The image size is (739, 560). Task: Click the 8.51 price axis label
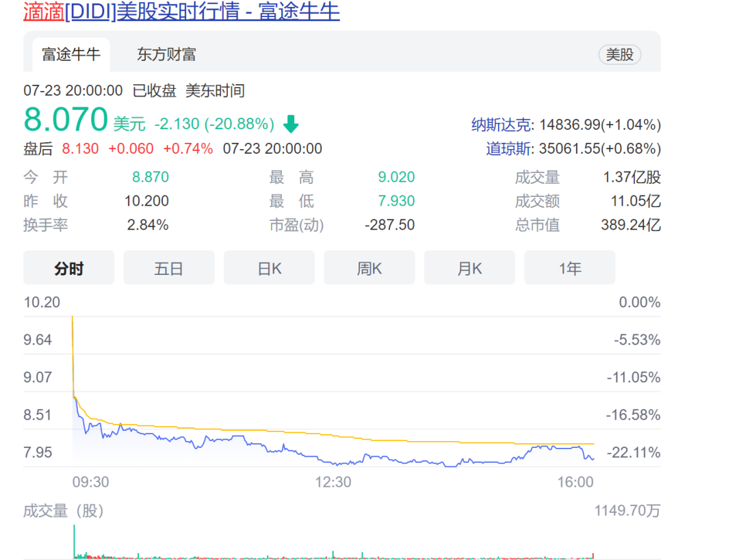pos(38,415)
